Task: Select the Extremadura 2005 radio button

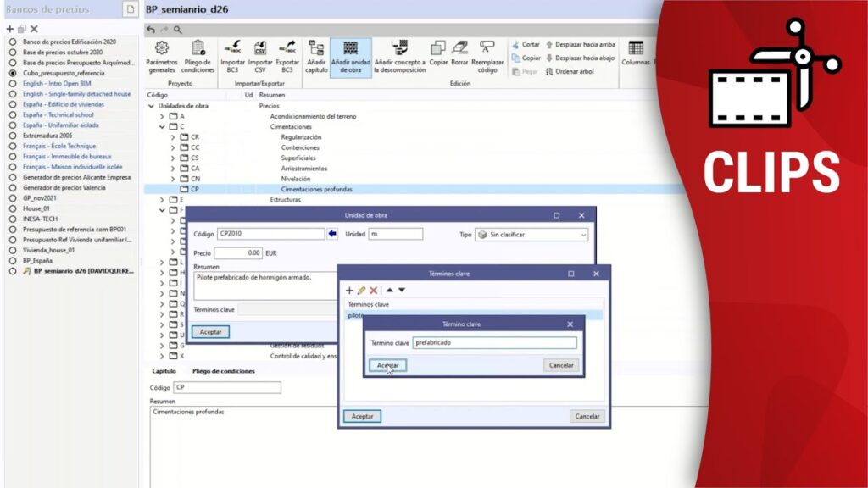Action: point(13,136)
